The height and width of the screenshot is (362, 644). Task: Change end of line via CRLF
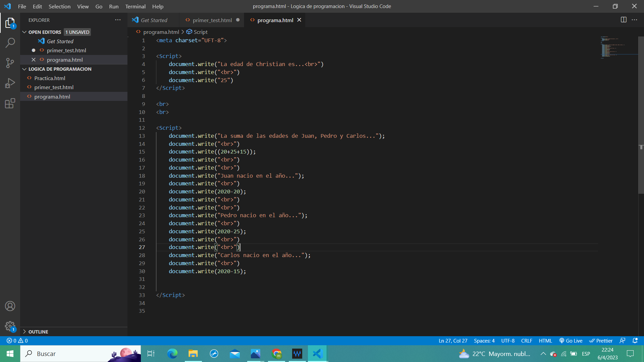(x=527, y=341)
